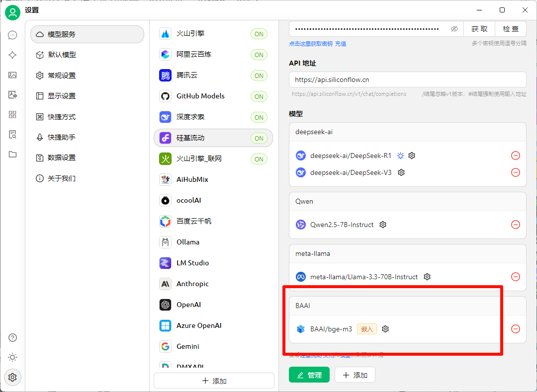Click the green 管理 models button
The image size is (537, 392).
click(309, 375)
